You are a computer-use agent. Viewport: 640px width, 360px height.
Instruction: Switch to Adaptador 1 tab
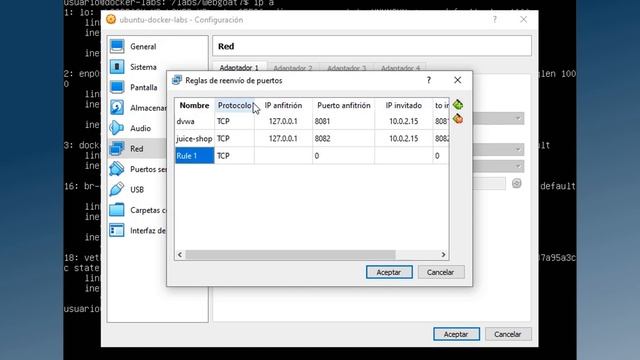click(x=239, y=68)
